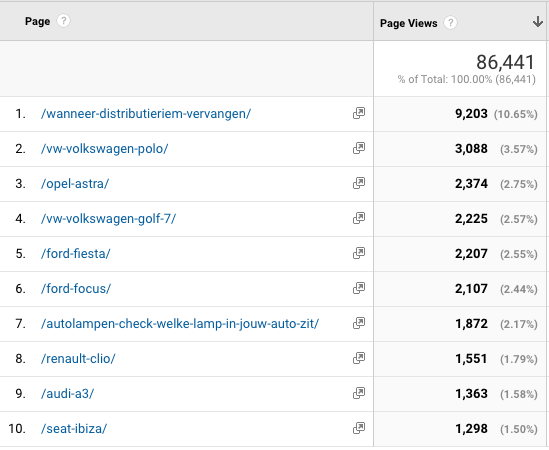This screenshot has height=450, width=549.
Task: Select the 1,298 page views value
Action: tap(471, 429)
